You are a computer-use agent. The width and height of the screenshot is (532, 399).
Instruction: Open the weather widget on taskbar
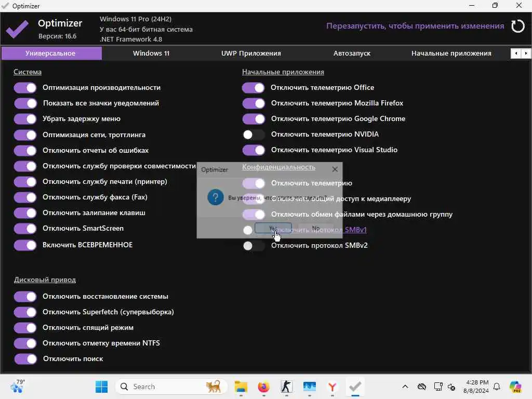tap(17, 387)
